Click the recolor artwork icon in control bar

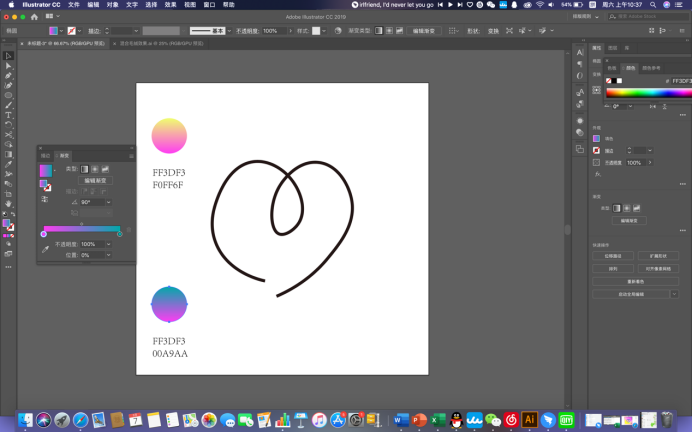338,31
